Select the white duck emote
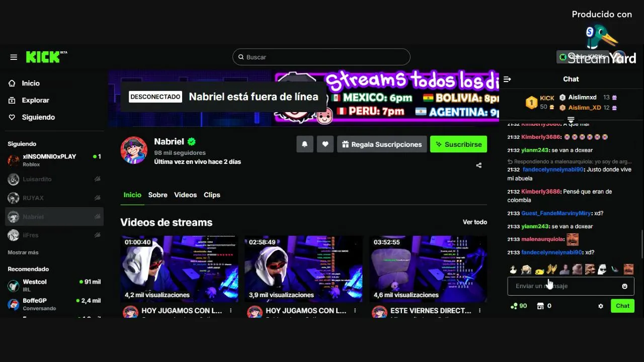Image resolution: width=644 pixels, height=362 pixels. [513, 270]
